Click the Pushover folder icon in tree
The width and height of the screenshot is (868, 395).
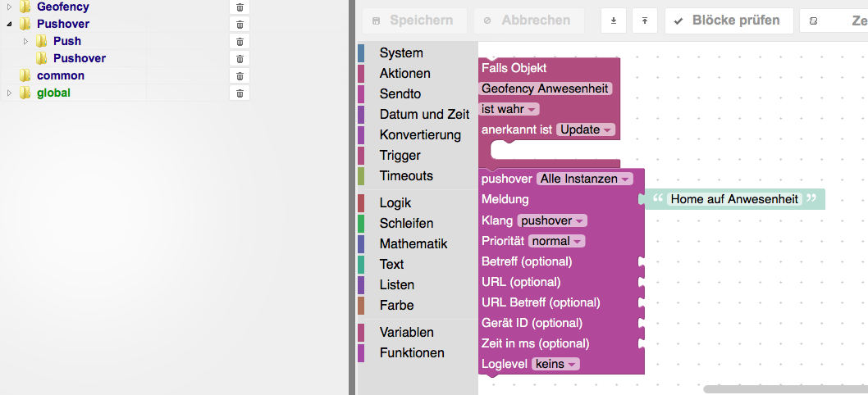25,24
